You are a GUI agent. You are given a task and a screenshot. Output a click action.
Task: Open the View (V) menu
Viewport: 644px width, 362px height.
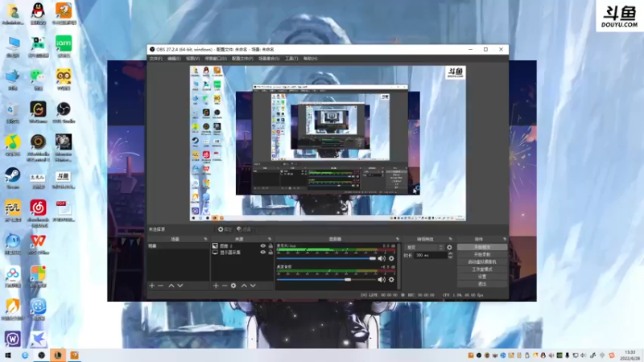[192, 59]
